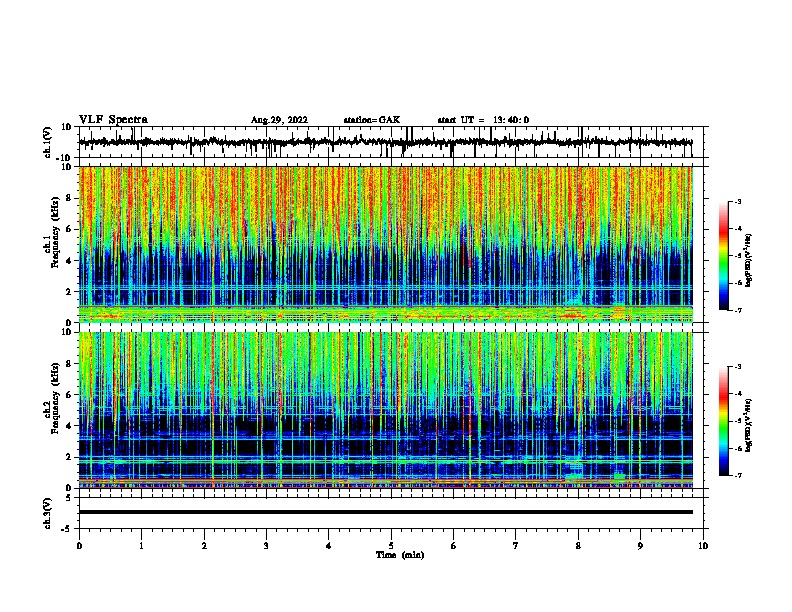Image resolution: width=792 pixels, height=612 pixels.
Task: Click the time axis tick label "0"
Action: click(x=79, y=546)
